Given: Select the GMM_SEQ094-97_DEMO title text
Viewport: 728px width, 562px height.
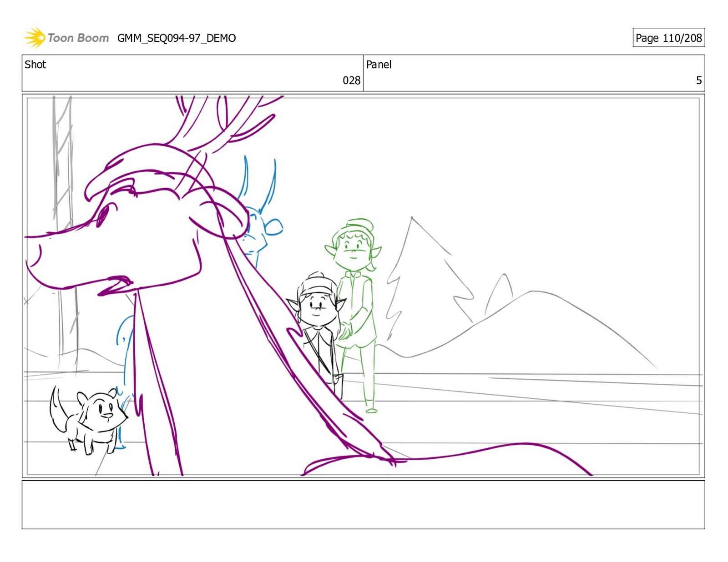Looking at the screenshot, I should [x=177, y=38].
